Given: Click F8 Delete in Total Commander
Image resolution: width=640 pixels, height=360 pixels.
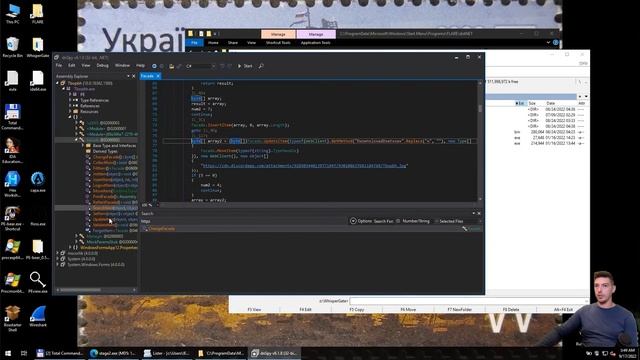Looking at the screenshot, I should click(x=511, y=310).
